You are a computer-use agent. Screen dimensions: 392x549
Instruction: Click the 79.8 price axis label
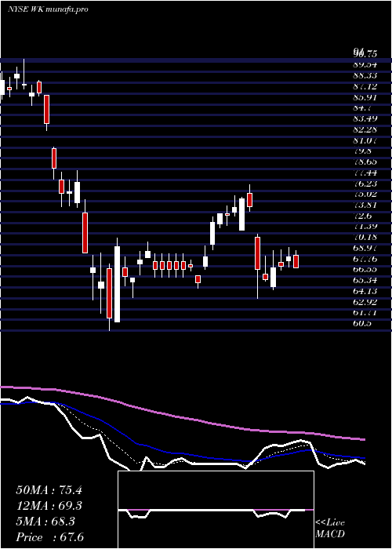click(x=362, y=151)
